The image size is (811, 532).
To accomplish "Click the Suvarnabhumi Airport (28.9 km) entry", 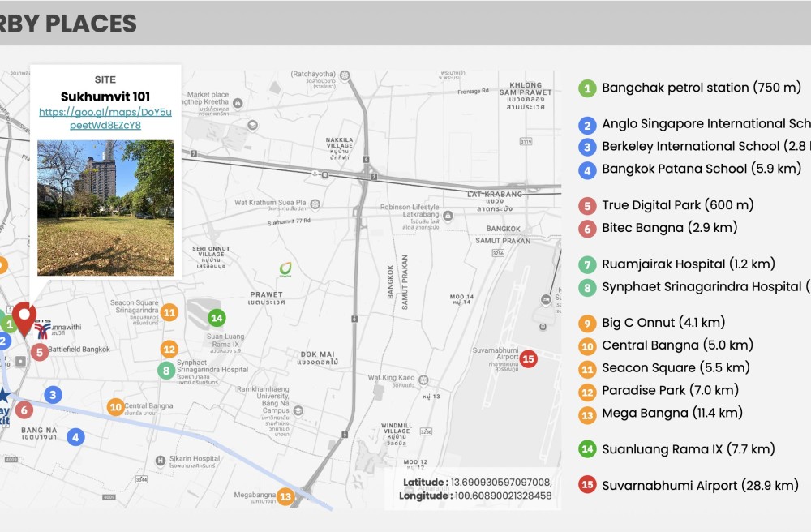I will [x=701, y=485].
